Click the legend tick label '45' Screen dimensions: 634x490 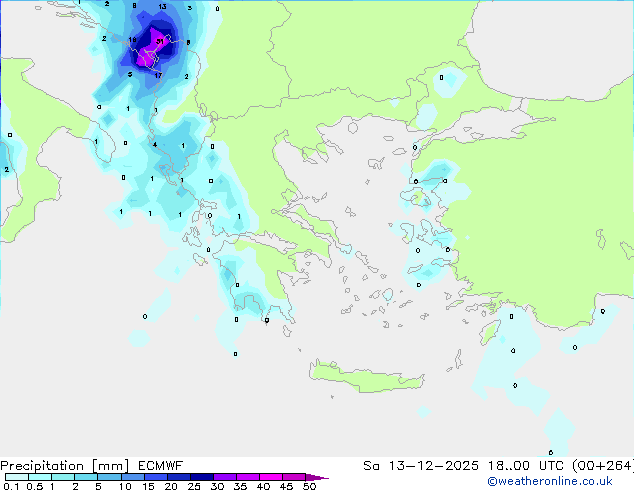coord(286,486)
